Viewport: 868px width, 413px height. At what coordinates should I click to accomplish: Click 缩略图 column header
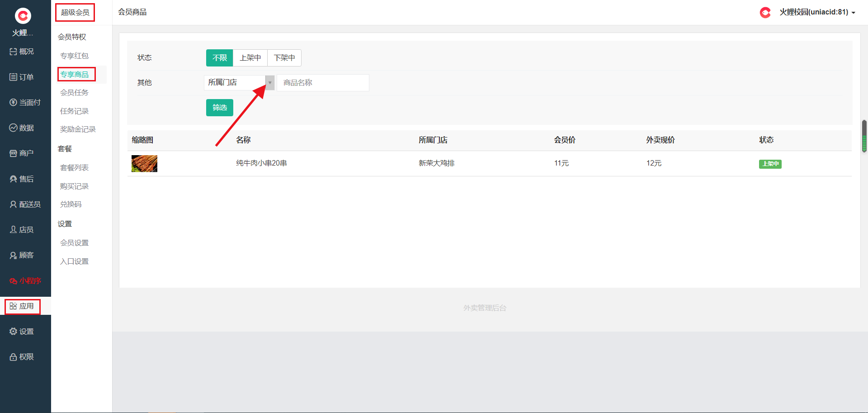tap(142, 140)
